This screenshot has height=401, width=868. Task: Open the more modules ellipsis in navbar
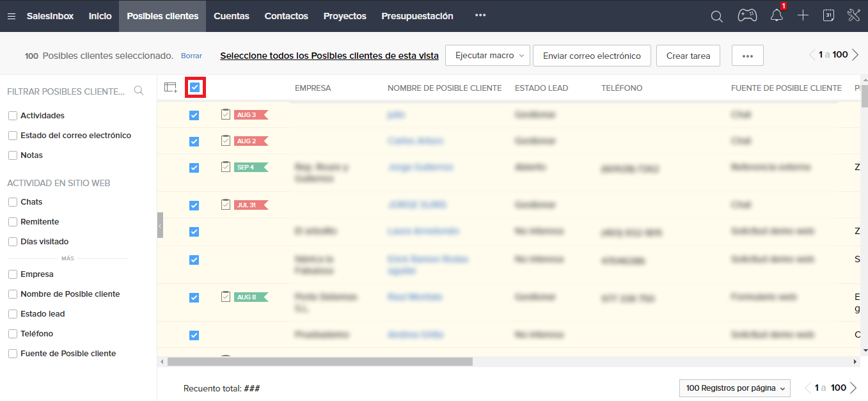[480, 16]
